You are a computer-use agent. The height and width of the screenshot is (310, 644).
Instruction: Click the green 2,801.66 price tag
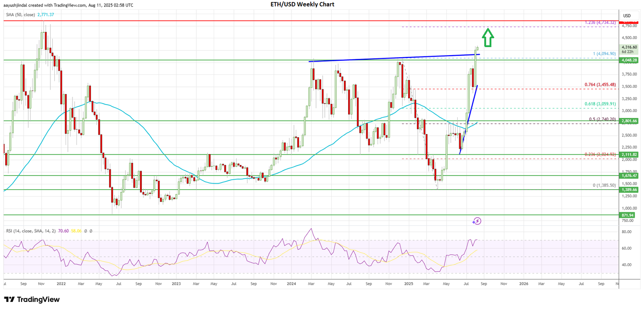[629, 121]
